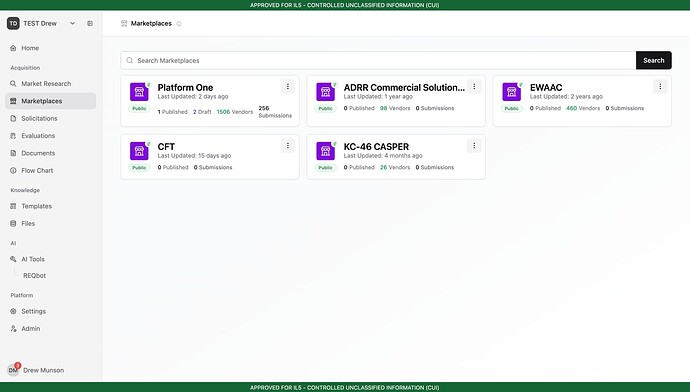Click Public badge on EWAAC card
The image size is (690, 392).
[x=511, y=109]
